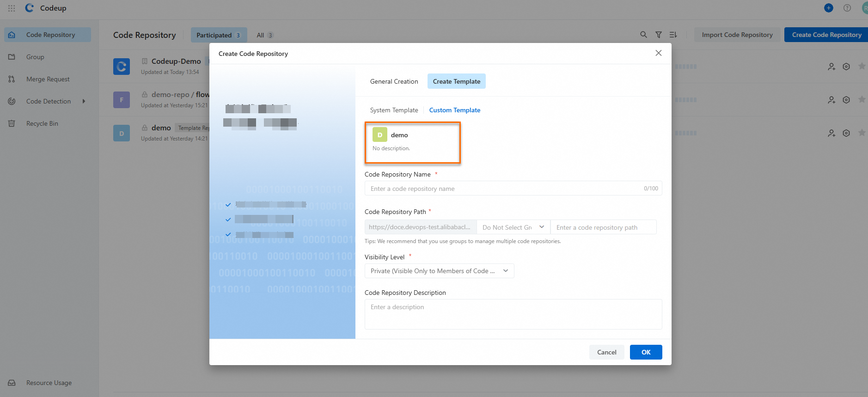
Task: Open member settings for Codeup-Demo row
Action: [x=831, y=67]
